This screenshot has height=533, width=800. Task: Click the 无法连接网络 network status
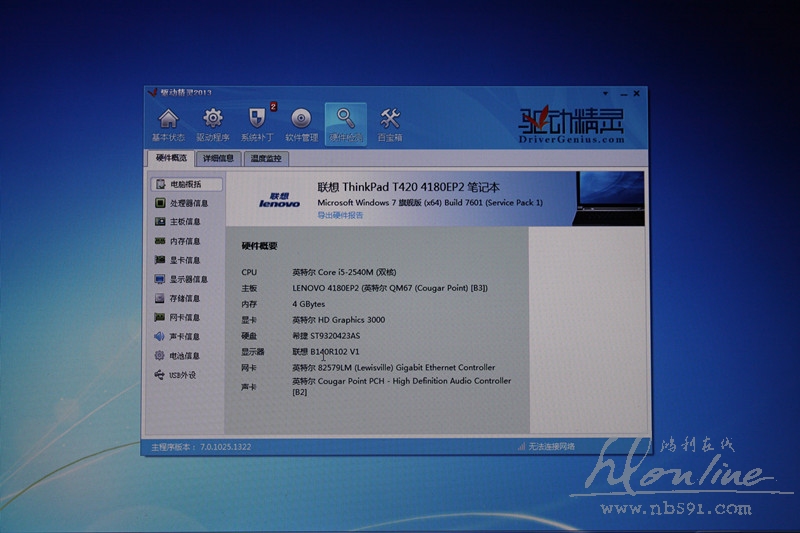point(548,446)
